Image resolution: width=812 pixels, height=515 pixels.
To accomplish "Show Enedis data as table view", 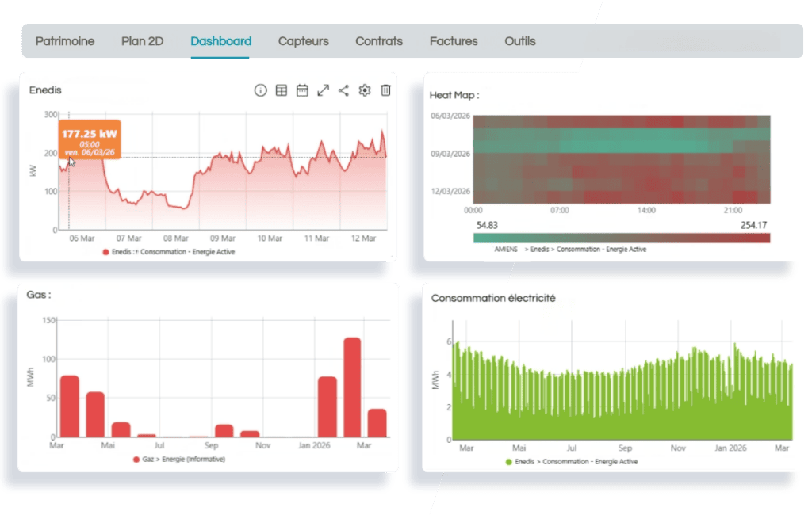I will click(x=282, y=90).
